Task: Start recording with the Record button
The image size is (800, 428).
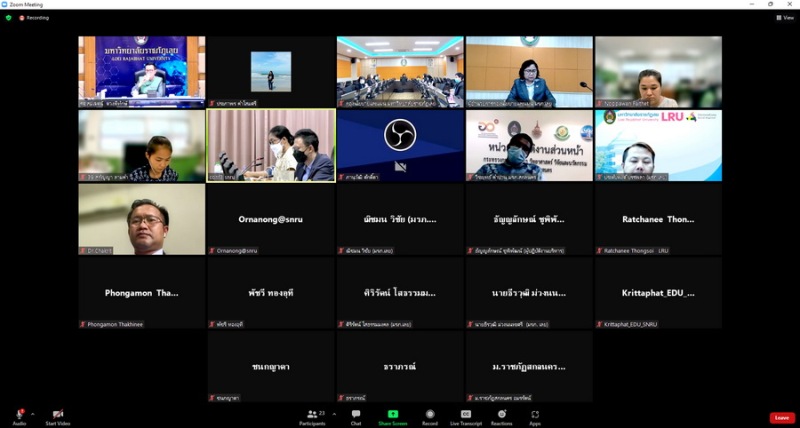Action: click(429, 415)
